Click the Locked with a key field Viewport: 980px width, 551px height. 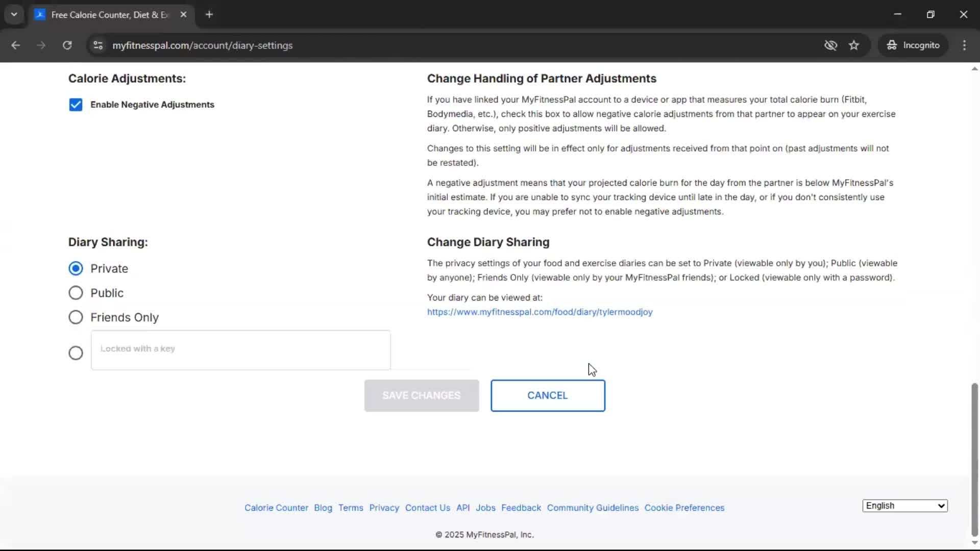point(240,350)
